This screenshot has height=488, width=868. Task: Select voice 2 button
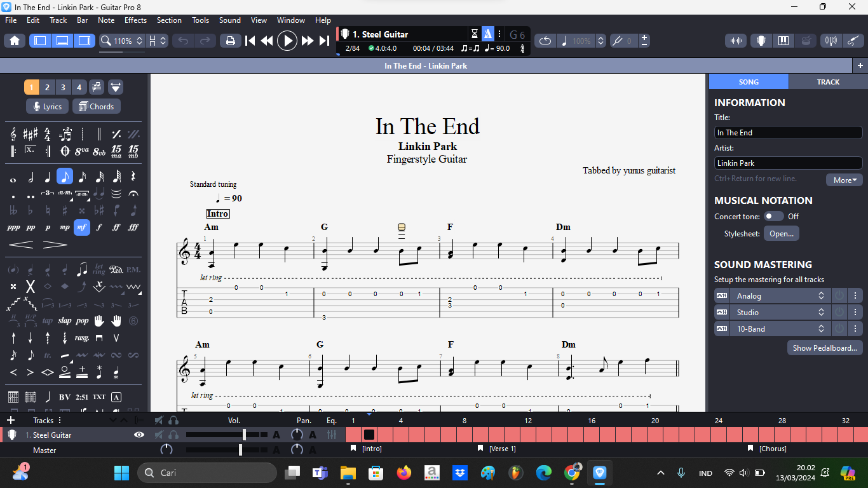(x=47, y=87)
